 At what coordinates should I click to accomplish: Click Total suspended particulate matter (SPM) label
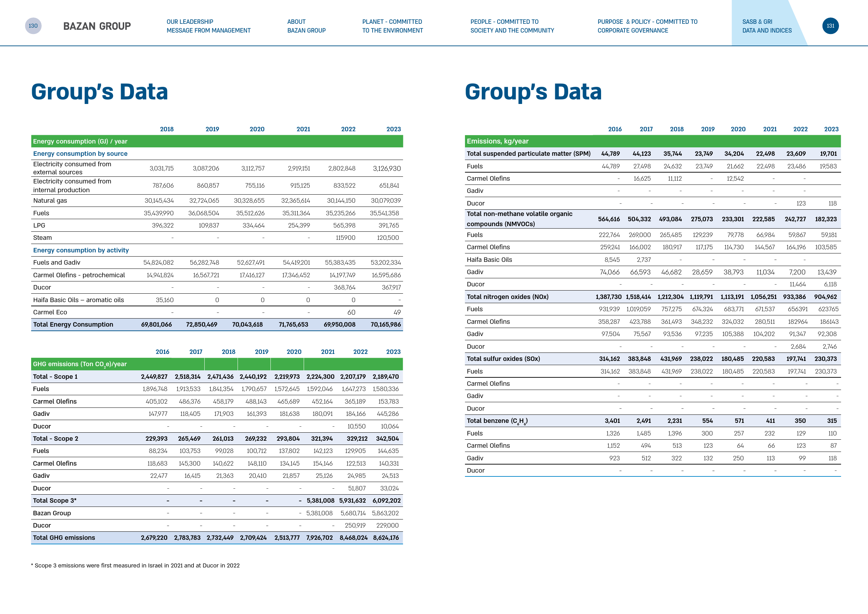tap(529, 154)
